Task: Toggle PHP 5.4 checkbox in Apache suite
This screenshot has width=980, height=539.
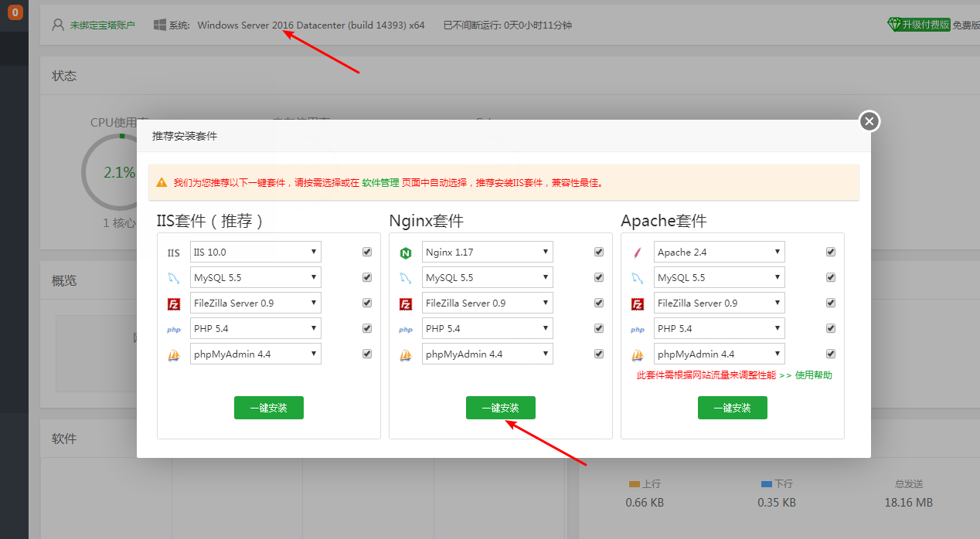Action: [x=831, y=328]
